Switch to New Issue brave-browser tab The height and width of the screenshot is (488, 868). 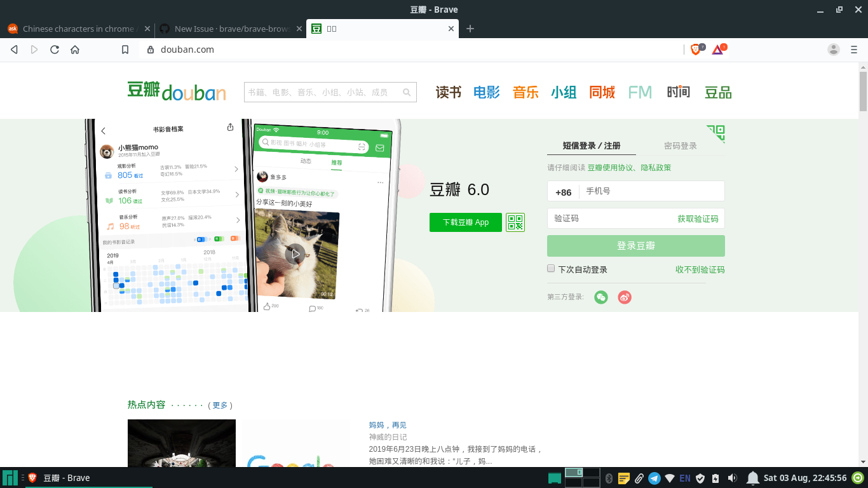coord(231,29)
